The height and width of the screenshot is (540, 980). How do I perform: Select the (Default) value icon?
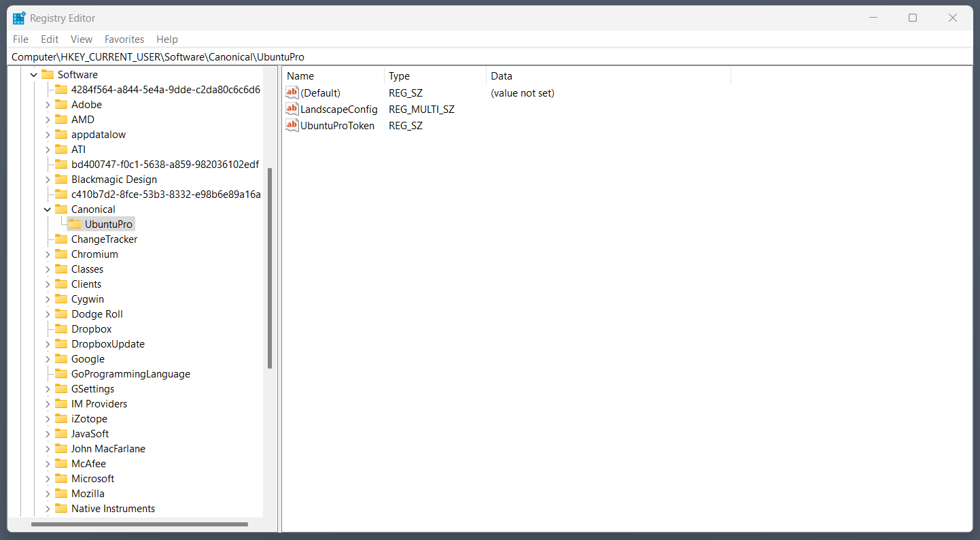[292, 92]
